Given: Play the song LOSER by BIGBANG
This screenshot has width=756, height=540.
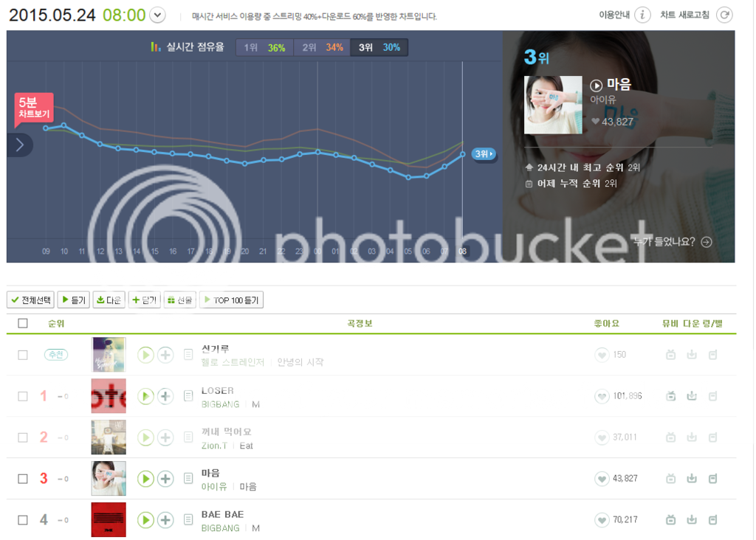Looking at the screenshot, I should point(145,396).
